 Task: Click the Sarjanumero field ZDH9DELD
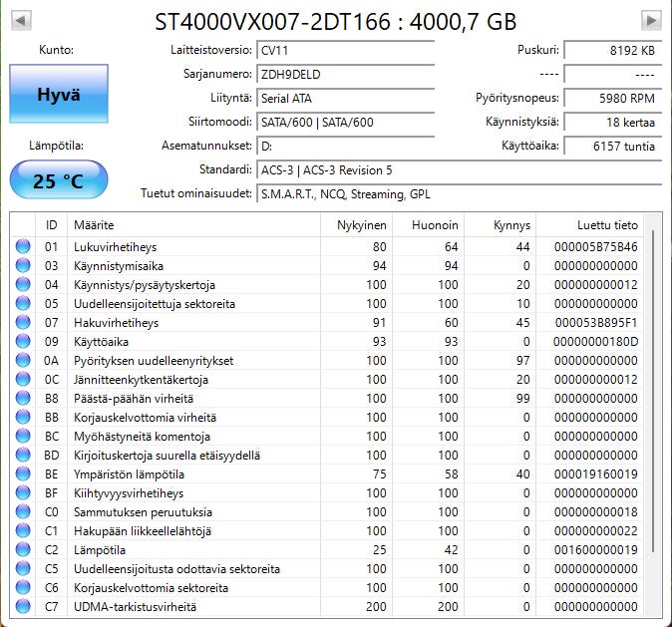pos(345,74)
